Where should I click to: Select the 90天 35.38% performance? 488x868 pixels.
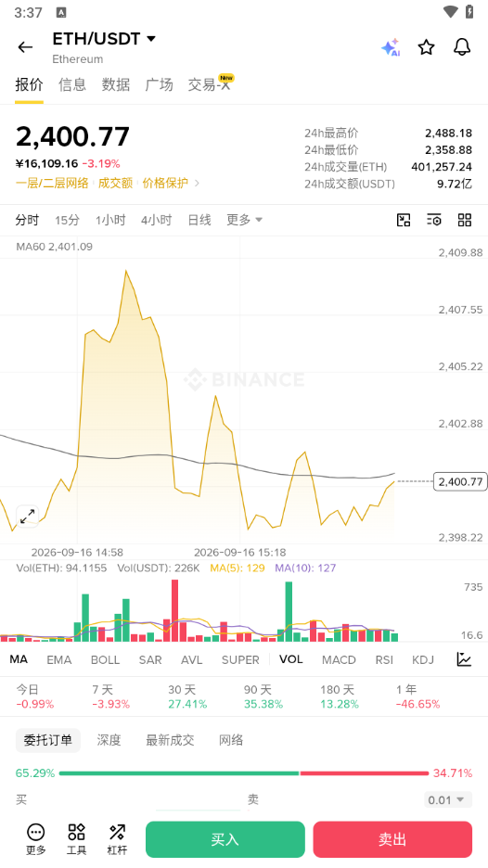point(263,696)
